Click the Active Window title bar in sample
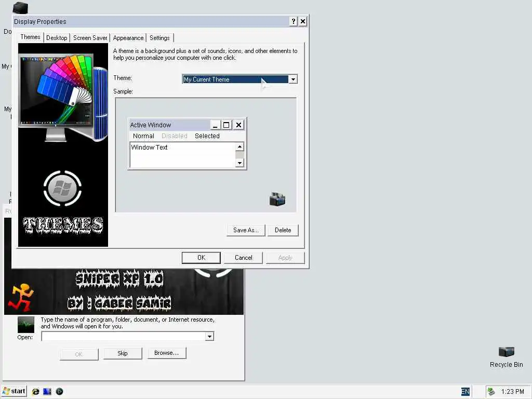532x399 pixels. pyautogui.click(x=170, y=125)
